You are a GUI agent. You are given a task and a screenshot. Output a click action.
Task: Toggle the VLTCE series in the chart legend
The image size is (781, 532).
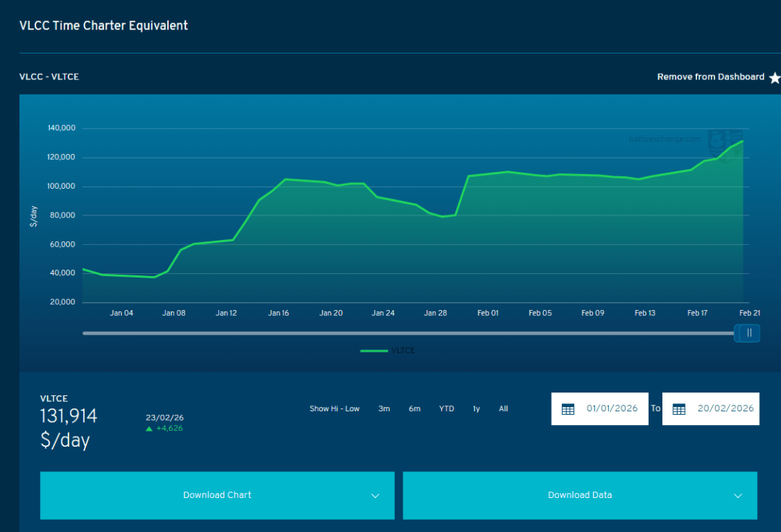tap(388, 351)
